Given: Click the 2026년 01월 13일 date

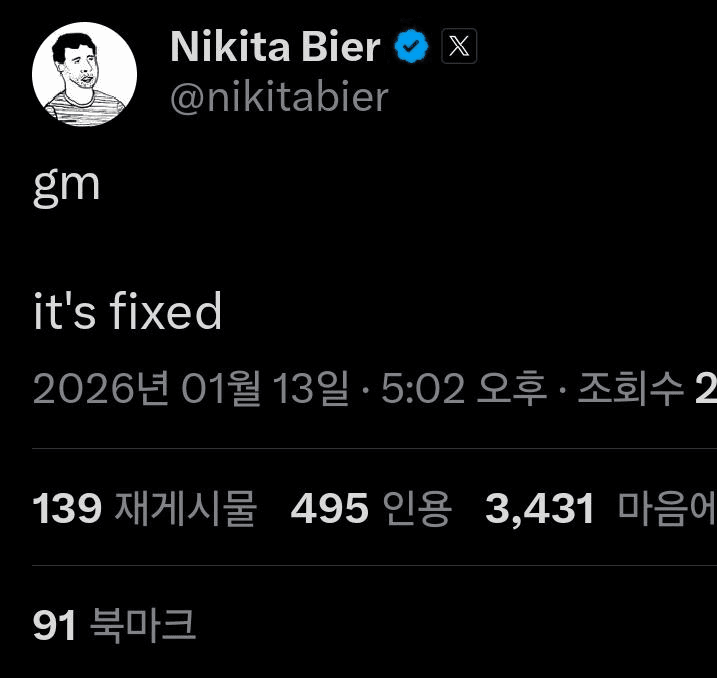Looking at the screenshot, I should [x=191, y=388].
